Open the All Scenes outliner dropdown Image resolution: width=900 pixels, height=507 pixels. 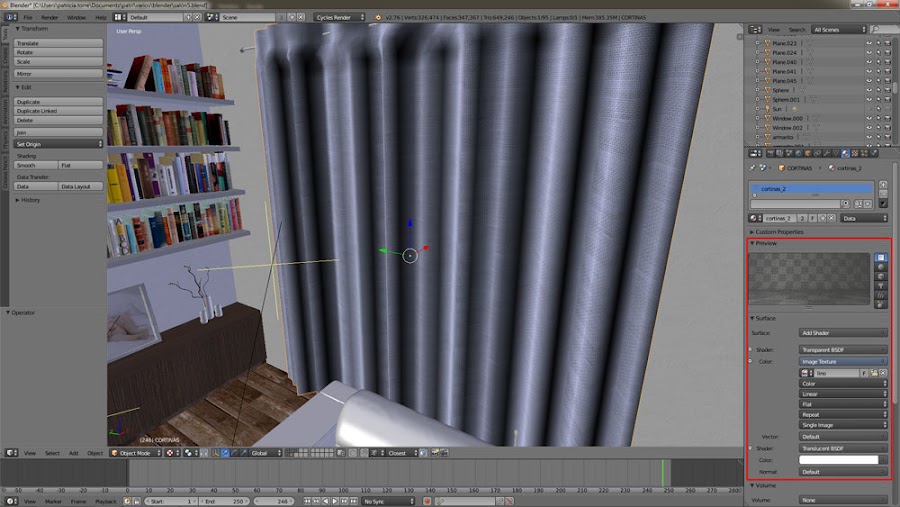pyautogui.click(x=839, y=29)
